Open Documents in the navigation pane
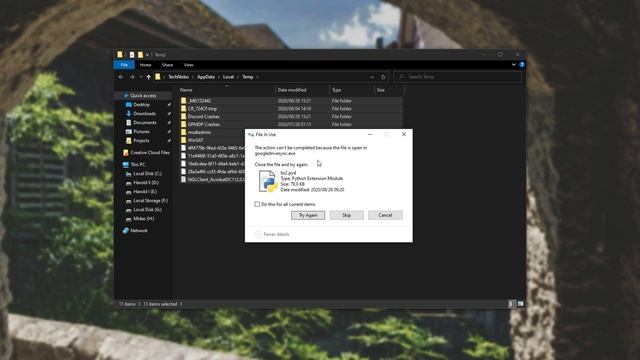The width and height of the screenshot is (640, 360). (x=144, y=122)
